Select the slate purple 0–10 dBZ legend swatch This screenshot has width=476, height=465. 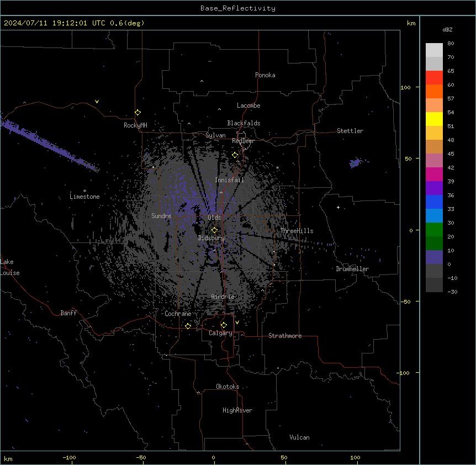434,257
